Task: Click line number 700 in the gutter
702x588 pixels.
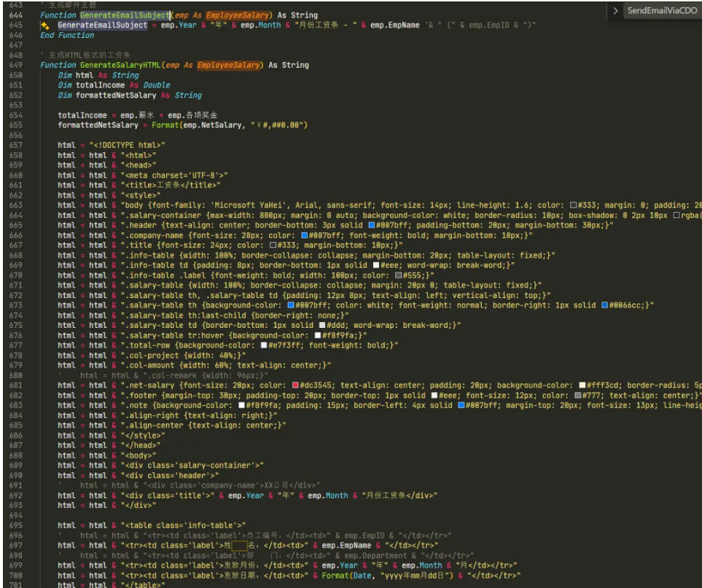Action: pos(15,576)
